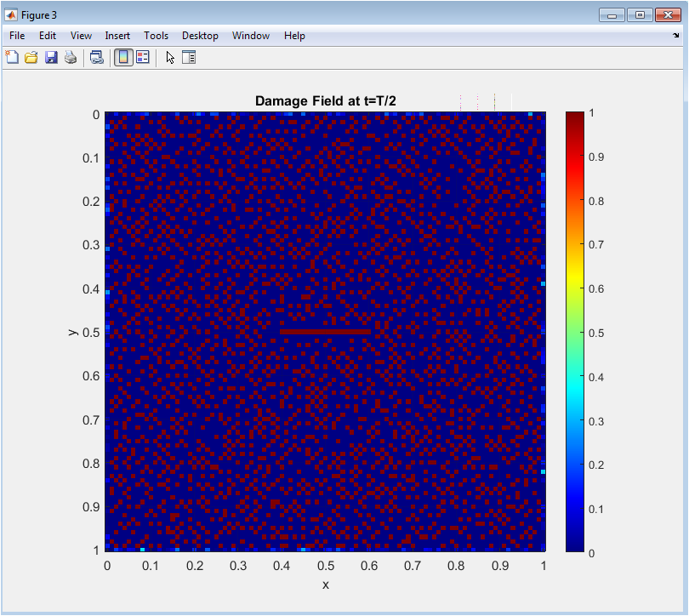Screen dimensions: 689x616
Task: Open the File menu
Action: 17,36
